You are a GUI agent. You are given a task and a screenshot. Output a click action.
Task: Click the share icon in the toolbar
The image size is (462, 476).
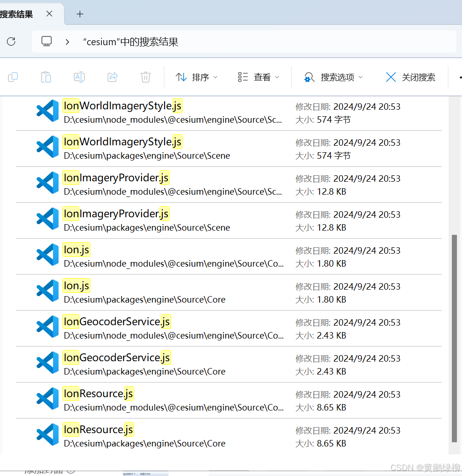(113, 77)
